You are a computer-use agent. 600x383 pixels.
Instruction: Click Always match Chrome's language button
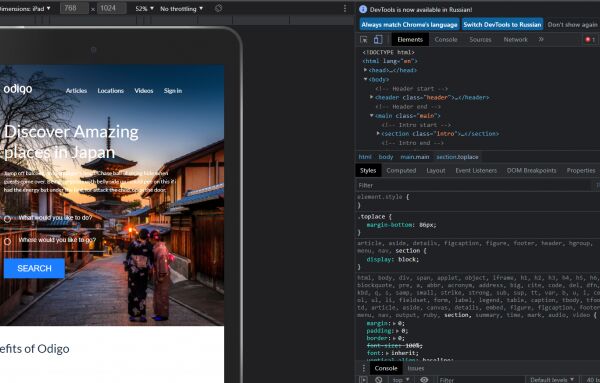409,24
